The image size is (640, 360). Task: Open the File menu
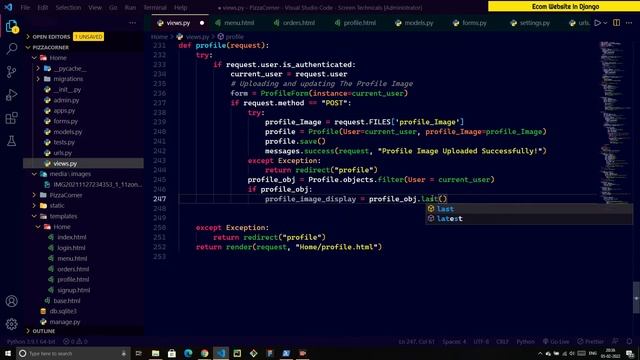click(x=25, y=7)
